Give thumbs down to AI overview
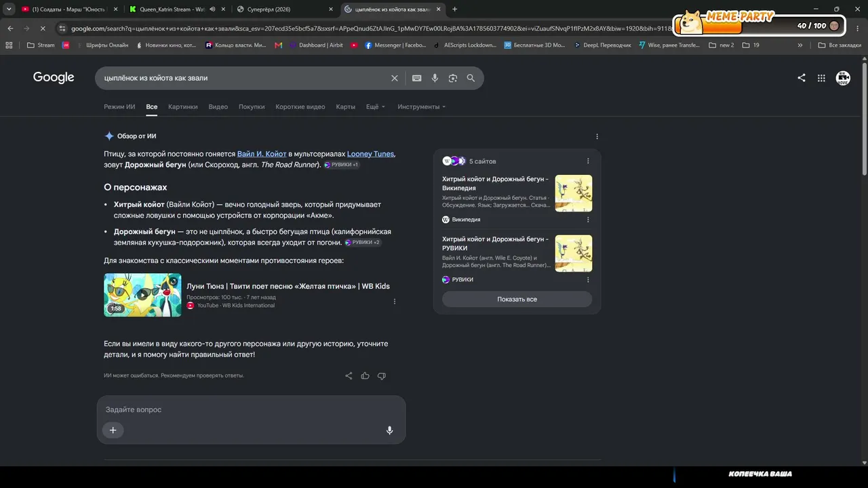 coord(382,375)
